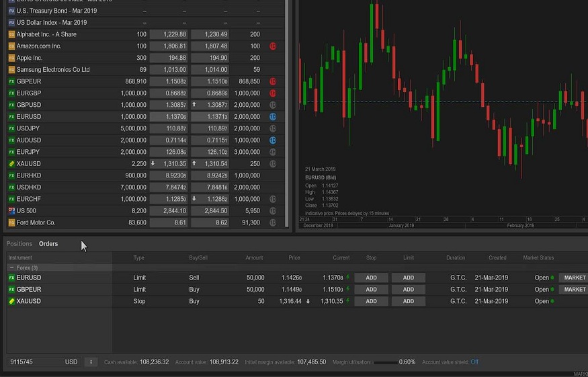This screenshot has width=588, height=377.
Task: Select the EURHKD watchlist row
Action: [x=146, y=175]
